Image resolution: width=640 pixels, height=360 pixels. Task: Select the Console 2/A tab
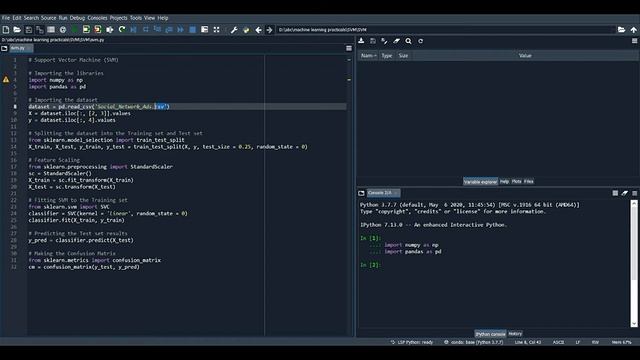383,193
